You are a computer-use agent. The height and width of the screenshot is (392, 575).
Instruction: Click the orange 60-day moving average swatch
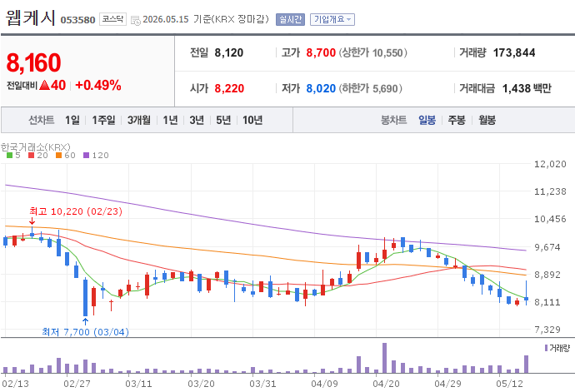[58, 156]
